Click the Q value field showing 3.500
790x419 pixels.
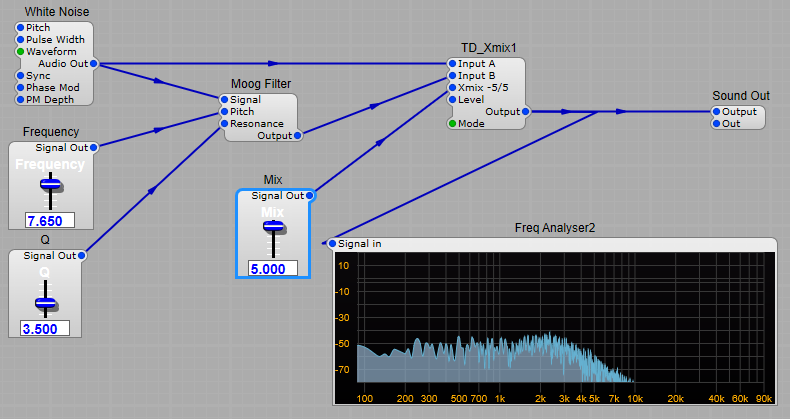pos(45,328)
